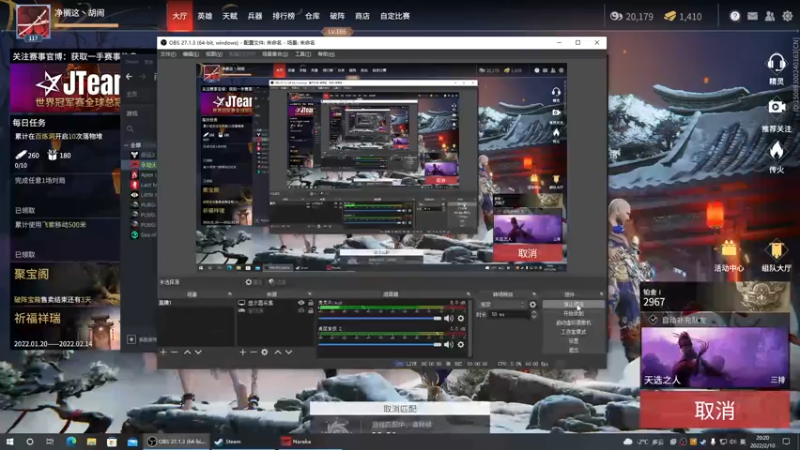Click 取消匹配 button at bottom center
Viewport: 800px width, 450px height.
(x=399, y=409)
